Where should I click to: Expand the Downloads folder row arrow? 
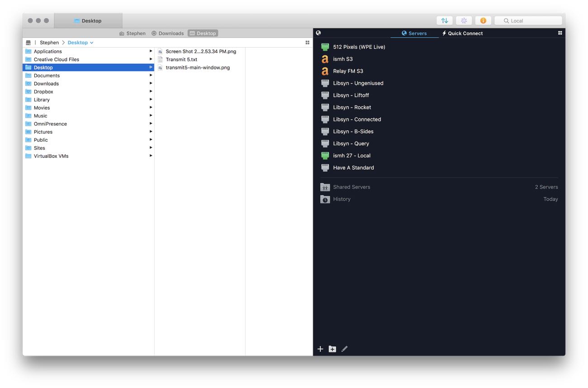point(151,84)
